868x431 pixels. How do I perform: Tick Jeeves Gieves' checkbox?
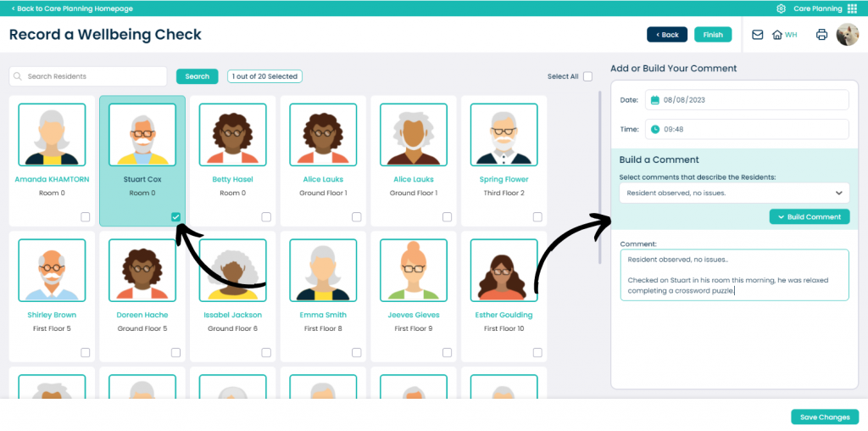pyautogui.click(x=447, y=352)
